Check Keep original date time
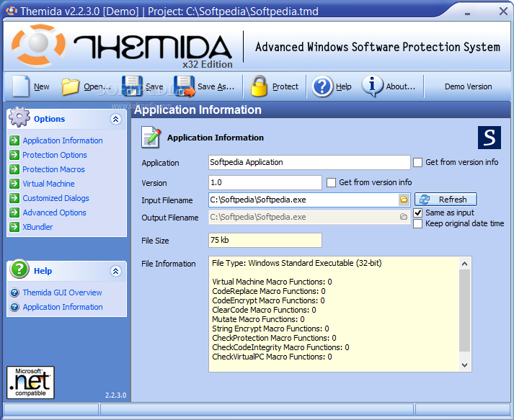The height and width of the screenshot is (420, 514). pos(417,224)
